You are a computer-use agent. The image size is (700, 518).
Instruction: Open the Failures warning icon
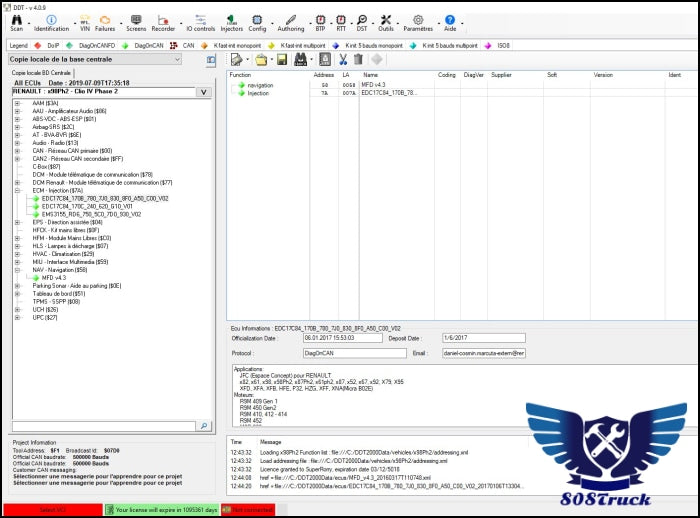(x=105, y=22)
